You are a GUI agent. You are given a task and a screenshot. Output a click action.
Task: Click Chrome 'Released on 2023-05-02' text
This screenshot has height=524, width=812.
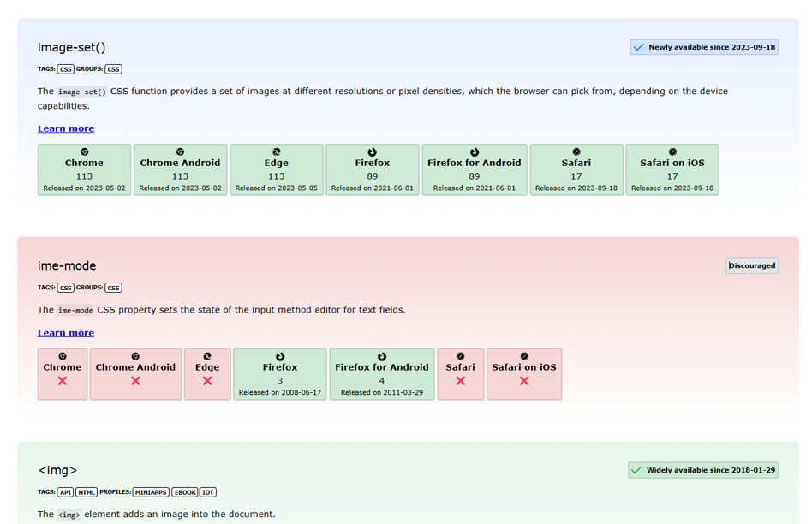[85, 188]
